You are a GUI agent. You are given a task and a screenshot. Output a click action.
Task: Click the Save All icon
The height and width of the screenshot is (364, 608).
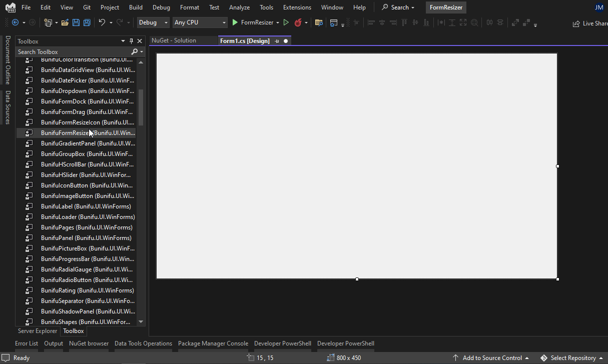click(x=87, y=22)
